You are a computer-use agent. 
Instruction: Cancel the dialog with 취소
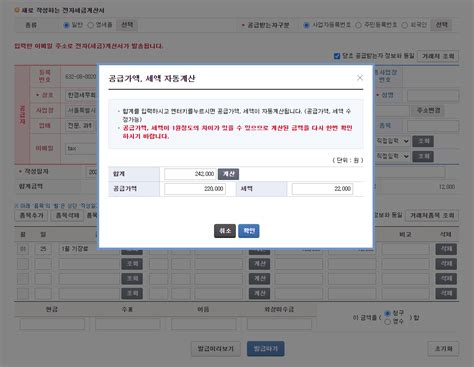pos(225,231)
